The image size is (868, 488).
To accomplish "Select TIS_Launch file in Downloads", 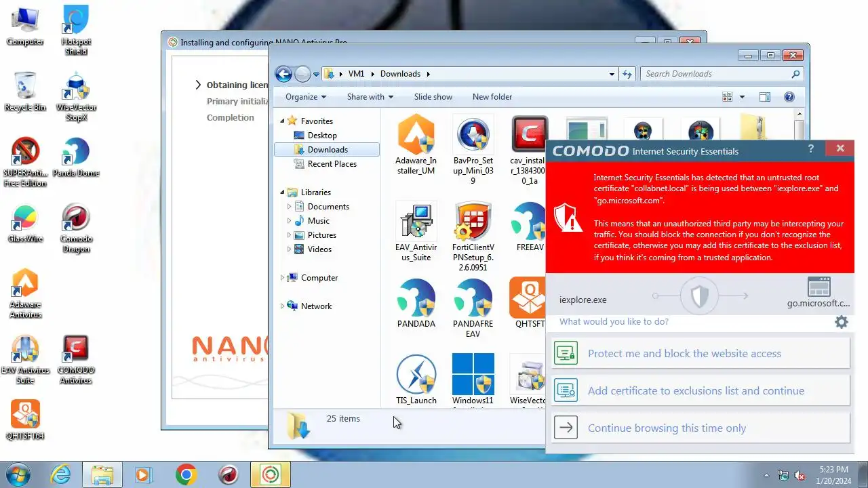I will 416,380.
